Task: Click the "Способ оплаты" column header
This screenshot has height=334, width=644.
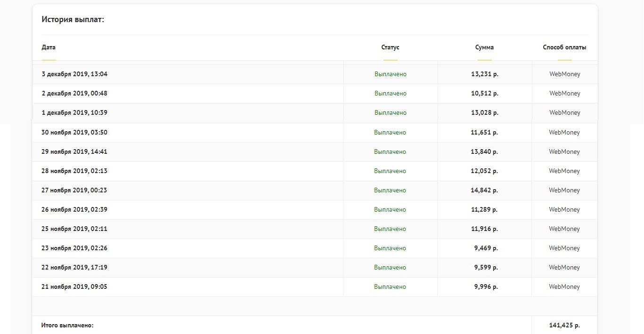Action: (x=564, y=48)
